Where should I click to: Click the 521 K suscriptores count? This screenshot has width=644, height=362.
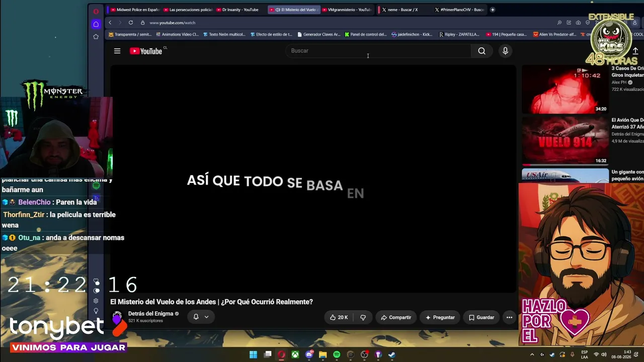(145, 321)
